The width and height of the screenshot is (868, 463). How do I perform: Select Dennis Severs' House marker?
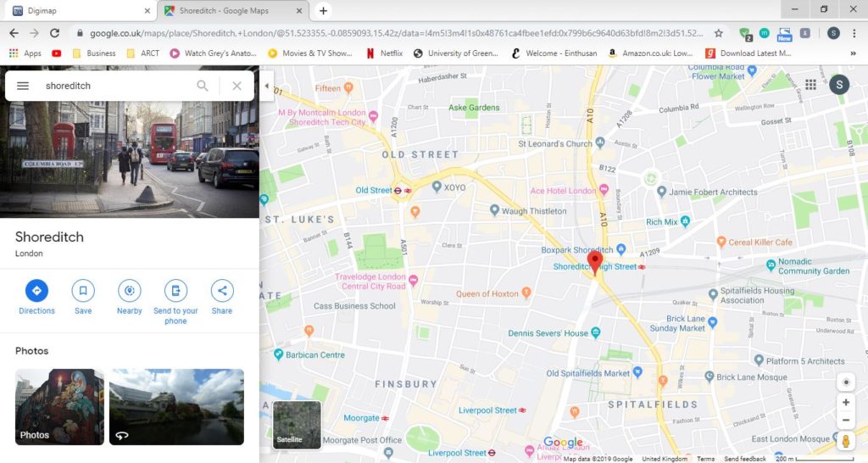tap(596, 333)
